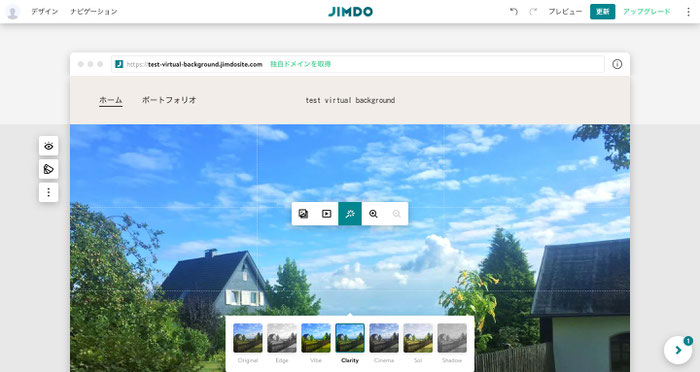The width and height of the screenshot is (700, 372).
Task: Expand the bottom-right arrow notification bubble
Action: click(678, 350)
